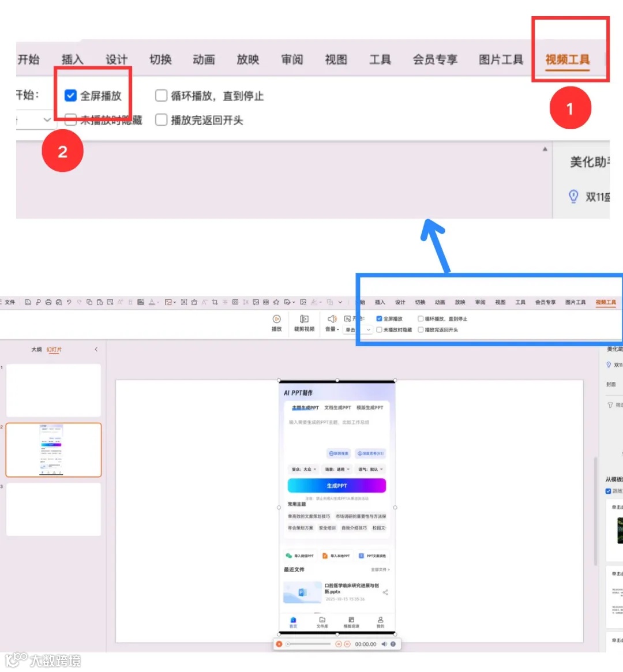623x672 pixels.
Task: Click the lightbulb icon beside 双11 tip
Action: click(x=573, y=196)
